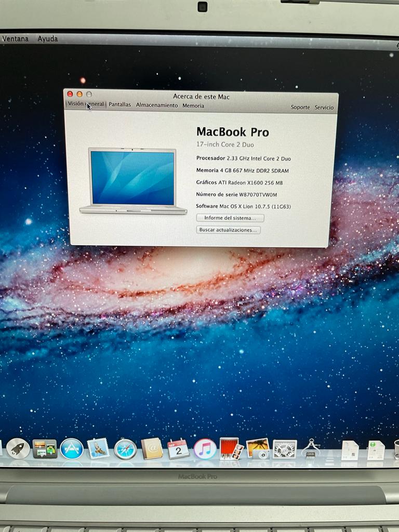
Task: Open System Profiler caliper icon in the Dock
Action: (x=311, y=449)
